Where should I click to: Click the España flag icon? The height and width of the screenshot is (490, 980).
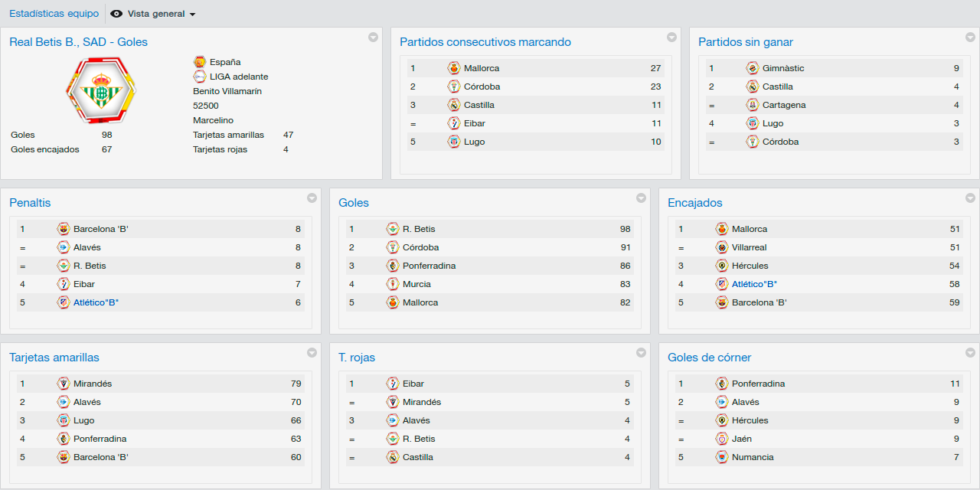point(200,62)
